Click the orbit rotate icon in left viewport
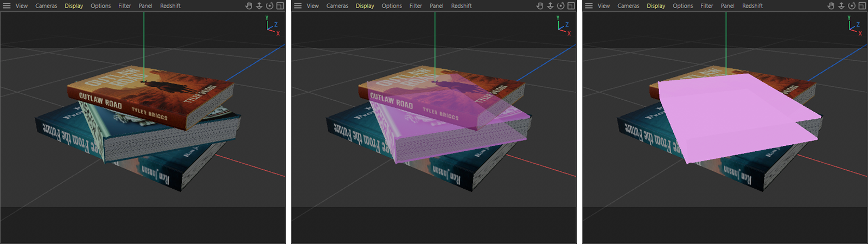The height and width of the screenshot is (244, 868). (270, 6)
